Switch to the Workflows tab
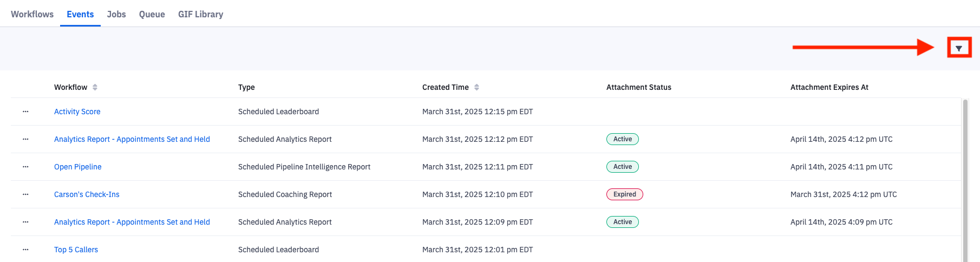Viewport: 980px width, 262px height. 32,14
